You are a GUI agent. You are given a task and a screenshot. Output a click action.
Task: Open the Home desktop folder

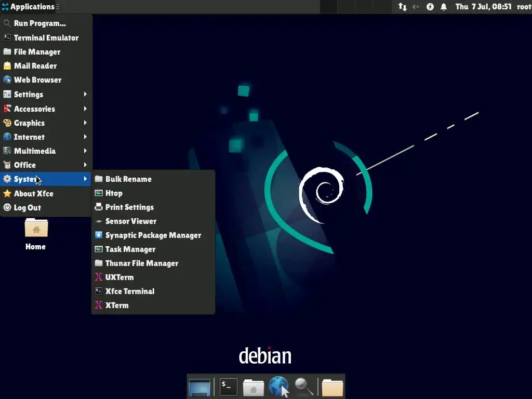[36, 234]
